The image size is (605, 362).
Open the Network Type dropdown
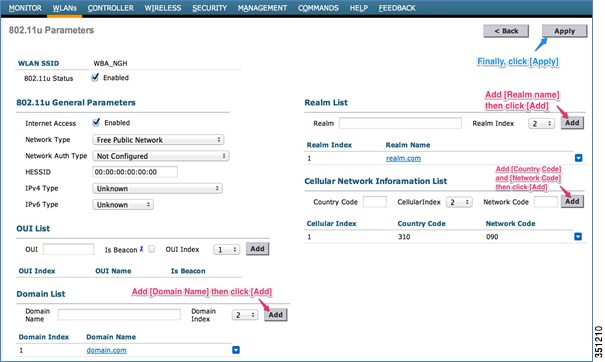[x=158, y=140]
